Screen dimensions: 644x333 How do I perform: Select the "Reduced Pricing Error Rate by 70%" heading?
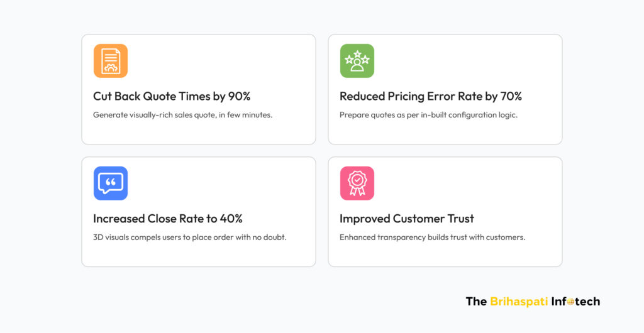click(x=430, y=96)
